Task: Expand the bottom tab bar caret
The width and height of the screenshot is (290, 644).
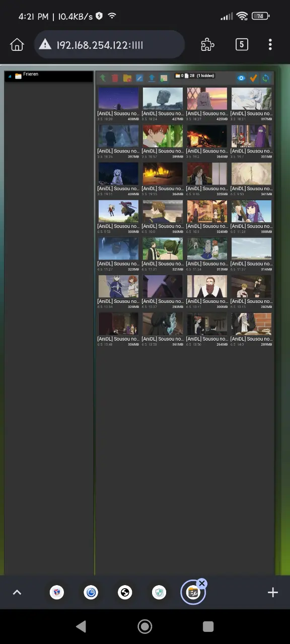Action: (17, 593)
